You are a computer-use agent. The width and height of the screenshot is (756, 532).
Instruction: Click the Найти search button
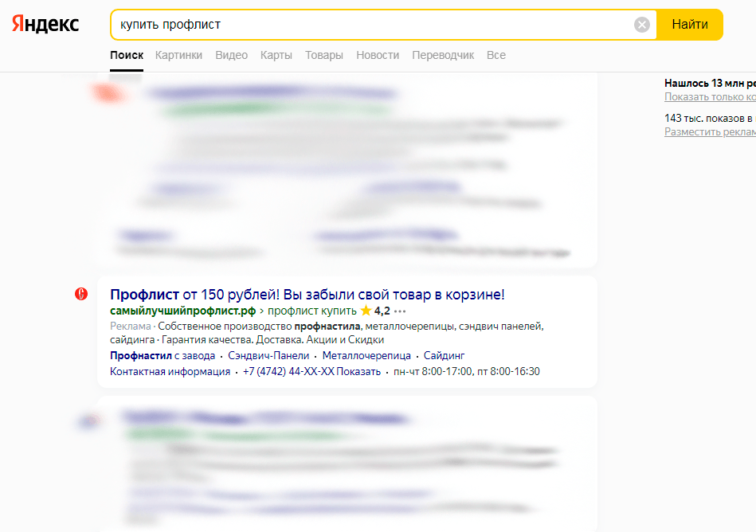click(690, 25)
